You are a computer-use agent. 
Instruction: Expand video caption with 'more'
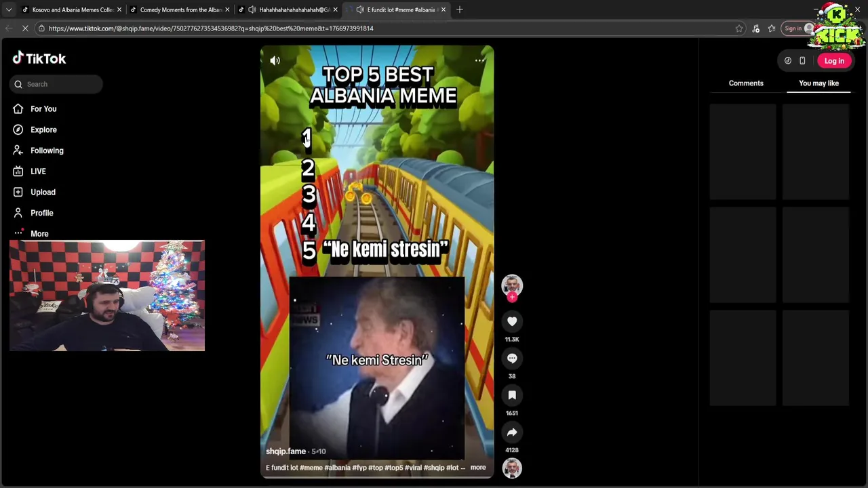click(478, 468)
